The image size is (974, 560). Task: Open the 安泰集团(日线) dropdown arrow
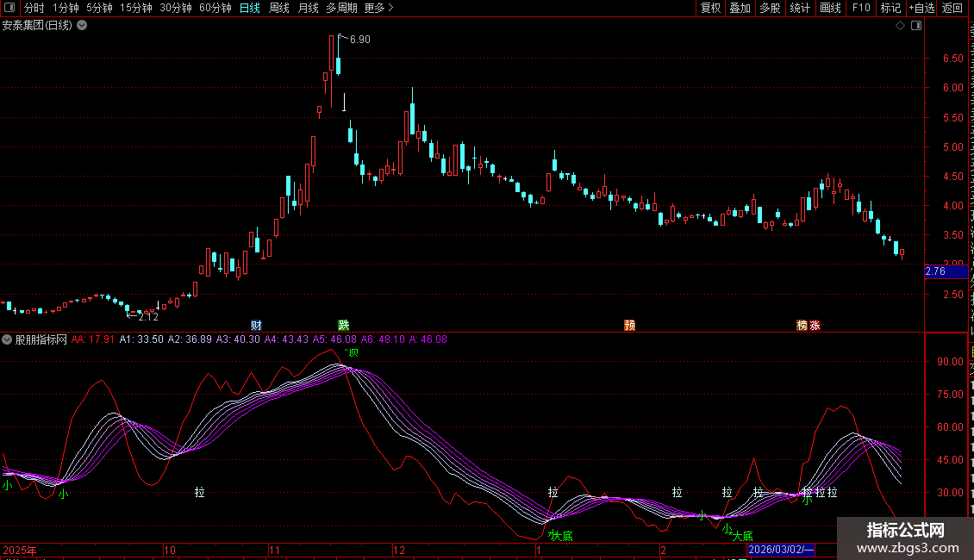tap(82, 26)
